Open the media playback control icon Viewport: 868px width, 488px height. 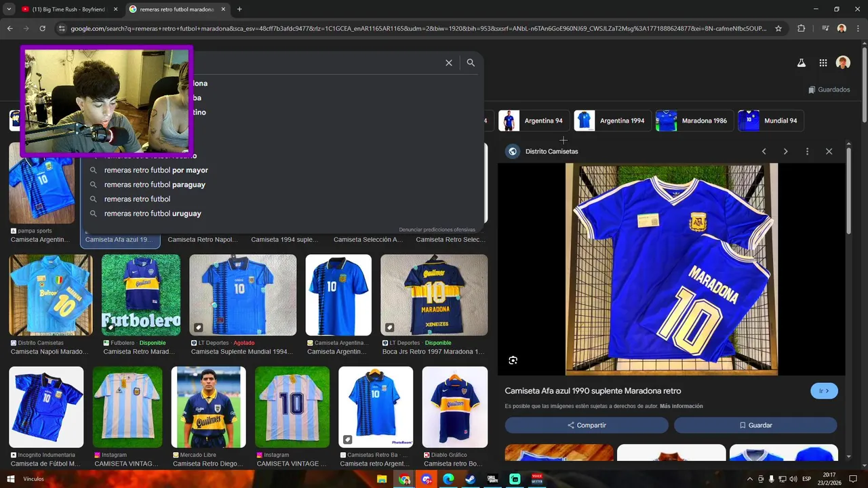[825, 28]
